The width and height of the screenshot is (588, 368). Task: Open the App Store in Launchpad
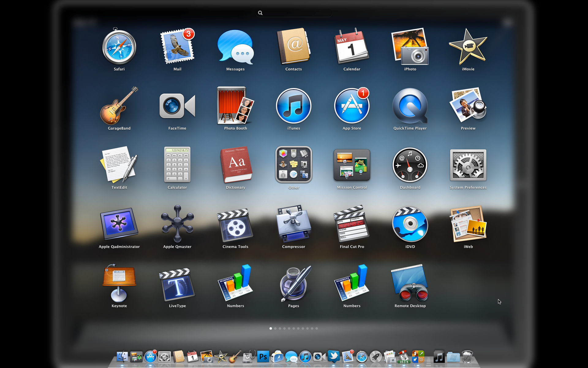pyautogui.click(x=352, y=106)
